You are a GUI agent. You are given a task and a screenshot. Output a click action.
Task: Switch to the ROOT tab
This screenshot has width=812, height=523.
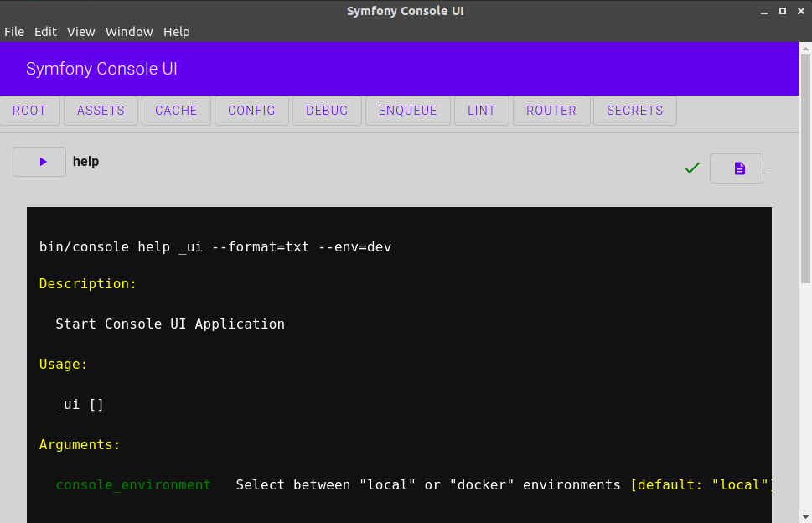tap(29, 111)
